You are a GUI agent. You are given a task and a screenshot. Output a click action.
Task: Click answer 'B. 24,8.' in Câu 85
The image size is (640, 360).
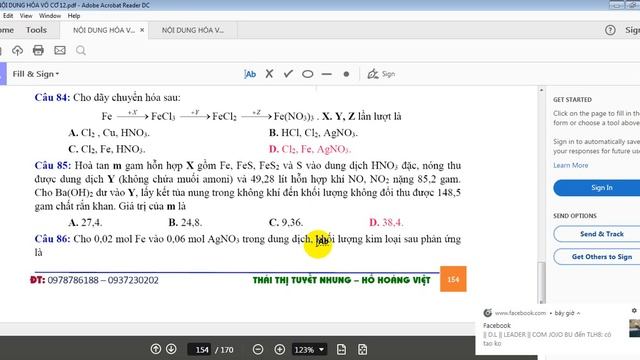185,222
